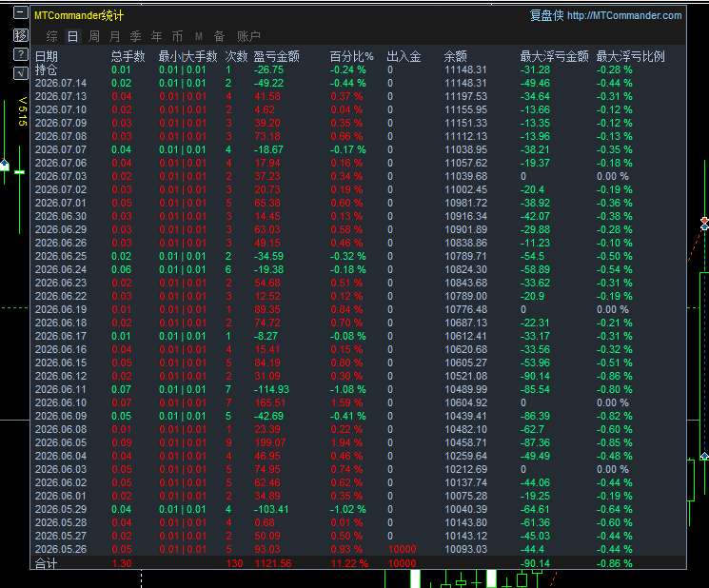Click the 0.09 total lots cell

[x=122, y=443]
